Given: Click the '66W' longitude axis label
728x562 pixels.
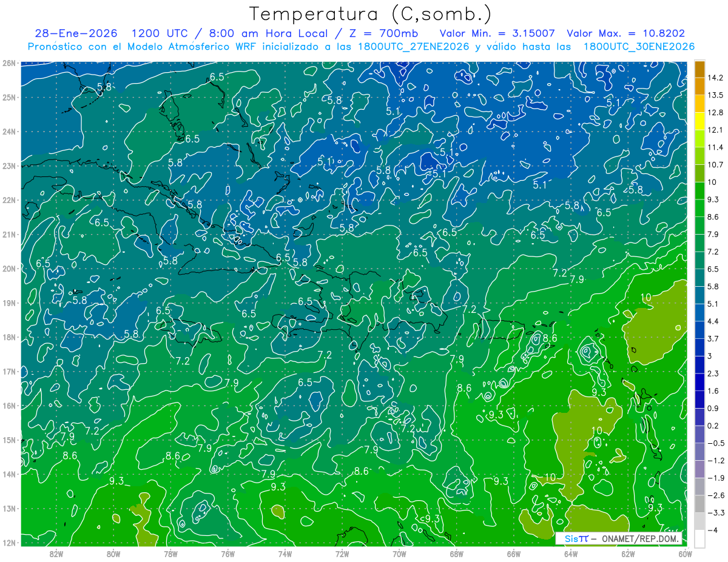Looking at the screenshot, I should coord(514,554).
